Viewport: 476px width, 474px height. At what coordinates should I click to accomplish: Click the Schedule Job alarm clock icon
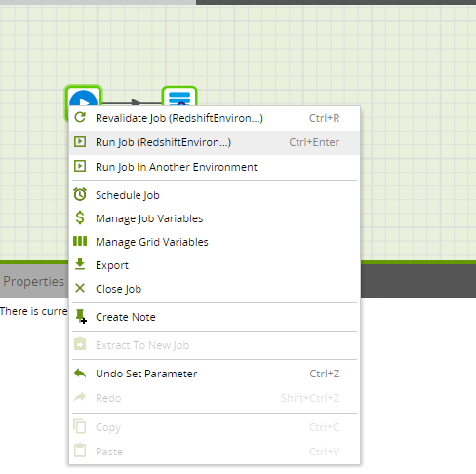point(80,194)
